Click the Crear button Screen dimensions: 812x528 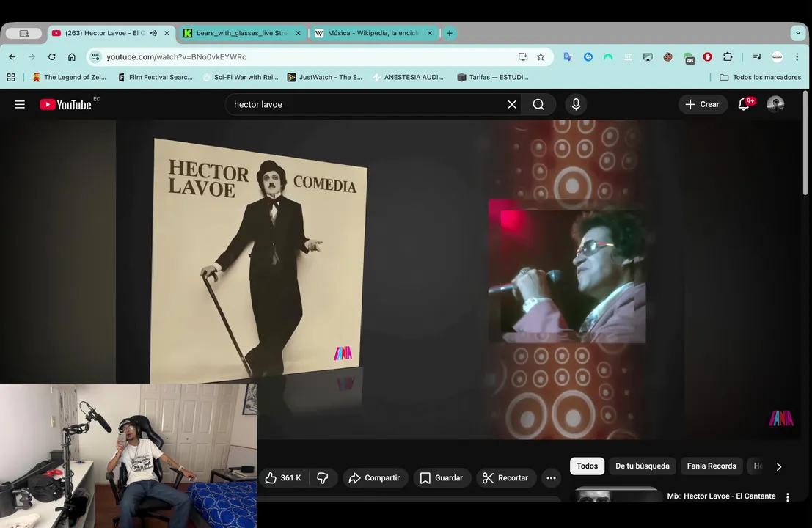tap(703, 105)
